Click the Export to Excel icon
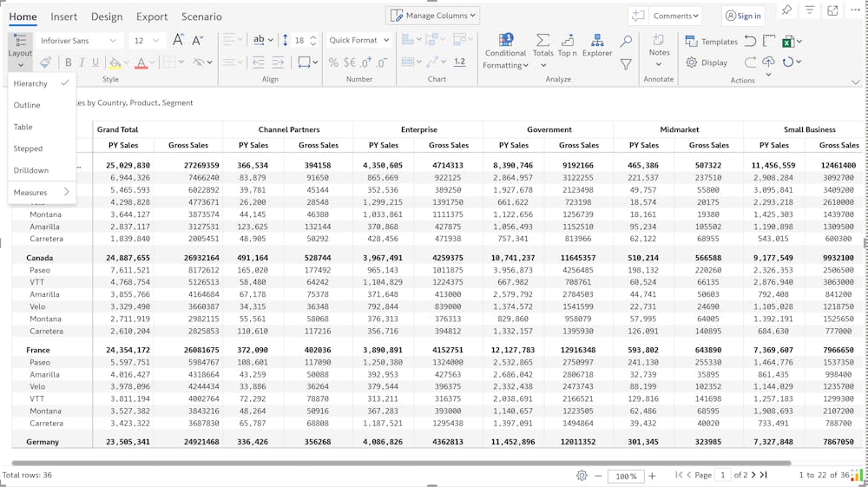Image resolution: width=868 pixels, height=487 pixels. pos(787,41)
